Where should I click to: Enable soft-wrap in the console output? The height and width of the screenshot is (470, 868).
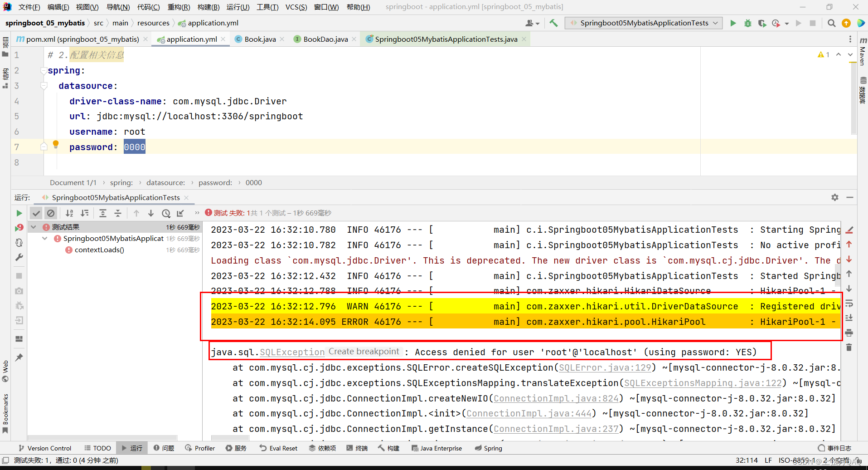tap(850, 303)
